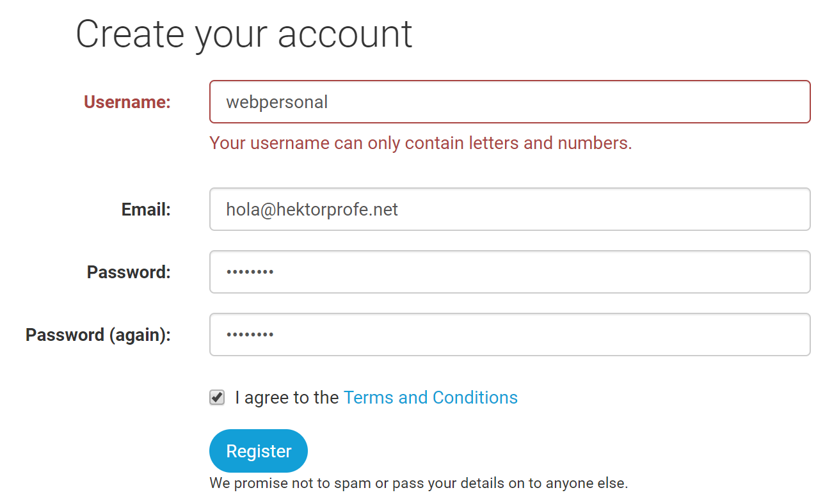Focus the Email input field
Image resolution: width=825 pixels, height=504 pixels.
(x=510, y=209)
